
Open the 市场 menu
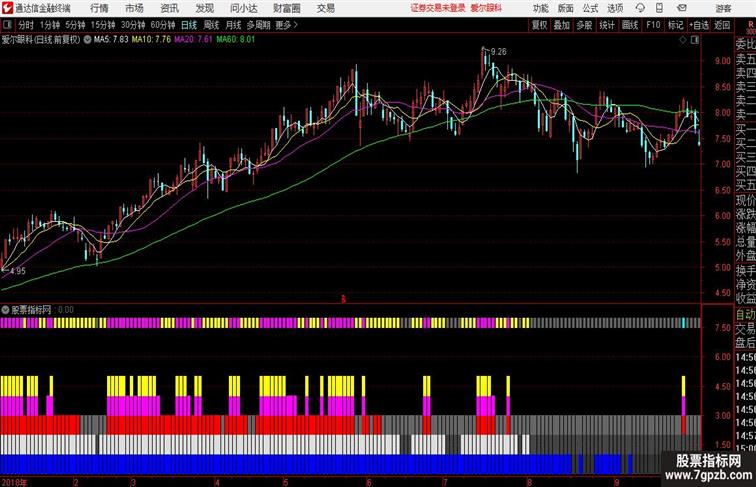point(134,8)
